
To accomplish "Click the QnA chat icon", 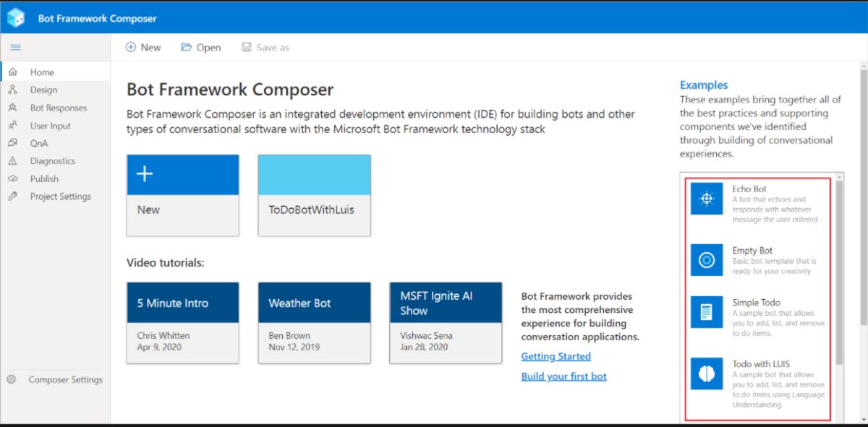I will (x=12, y=143).
